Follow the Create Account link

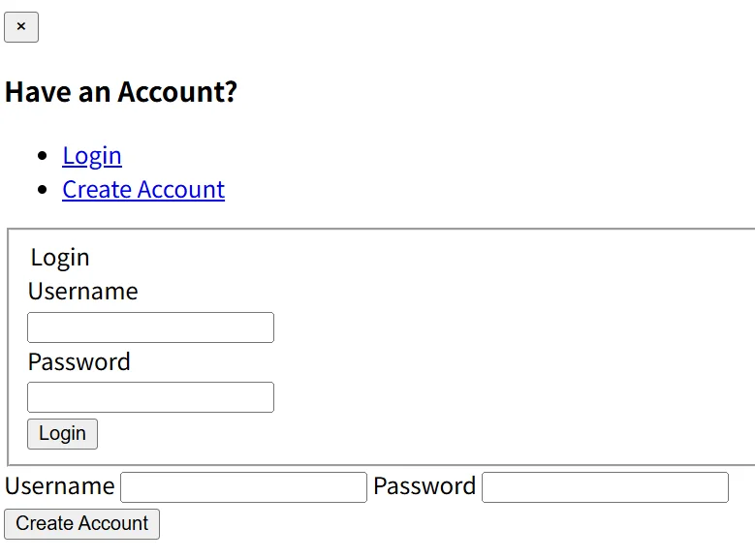[x=143, y=190]
